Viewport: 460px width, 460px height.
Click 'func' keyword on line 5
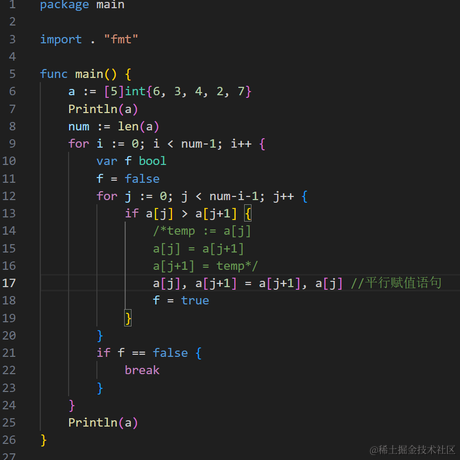pyautogui.click(x=54, y=74)
